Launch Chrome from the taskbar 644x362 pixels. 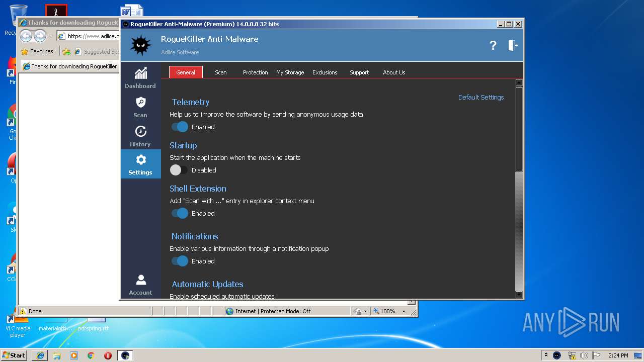(91, 355)
